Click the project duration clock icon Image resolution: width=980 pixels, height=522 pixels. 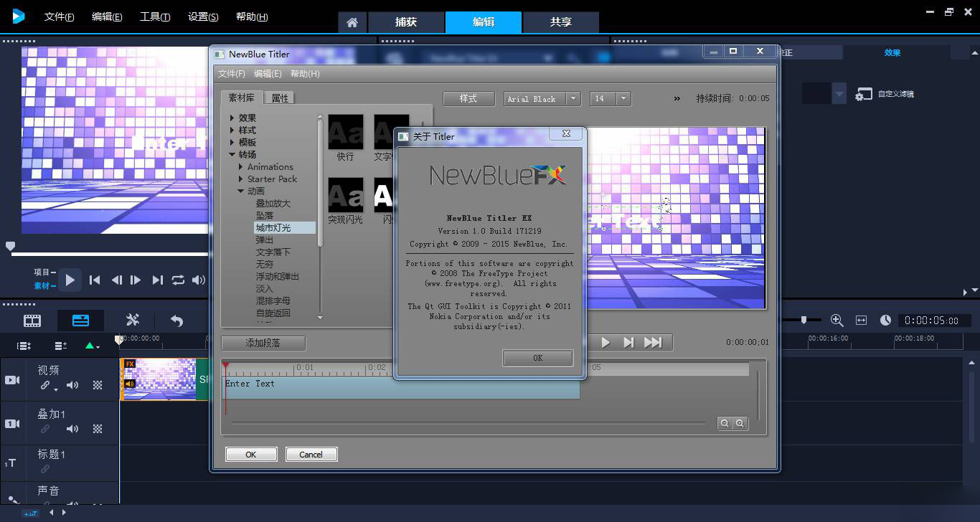tap(885, 321)
